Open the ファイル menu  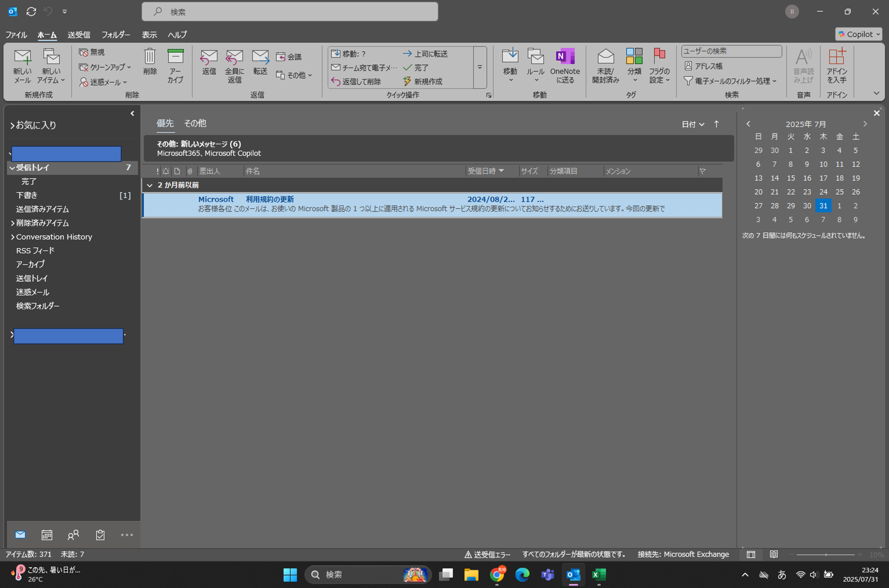point(16,35)
